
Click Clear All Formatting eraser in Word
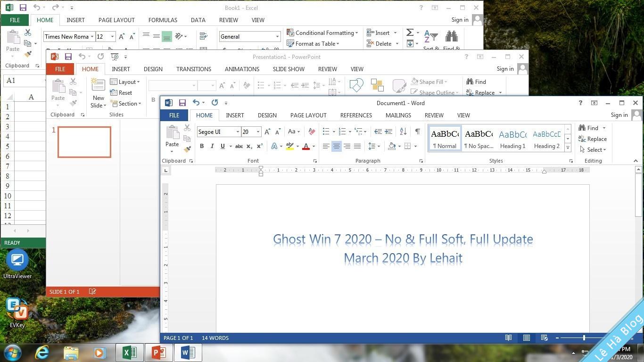pyautogui.click(x=312, y=132)
